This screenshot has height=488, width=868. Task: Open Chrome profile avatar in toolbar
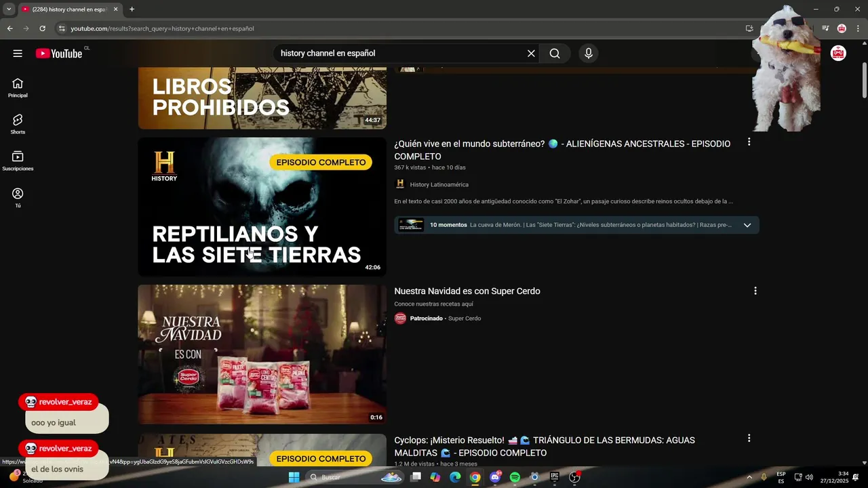coord(842,28)
